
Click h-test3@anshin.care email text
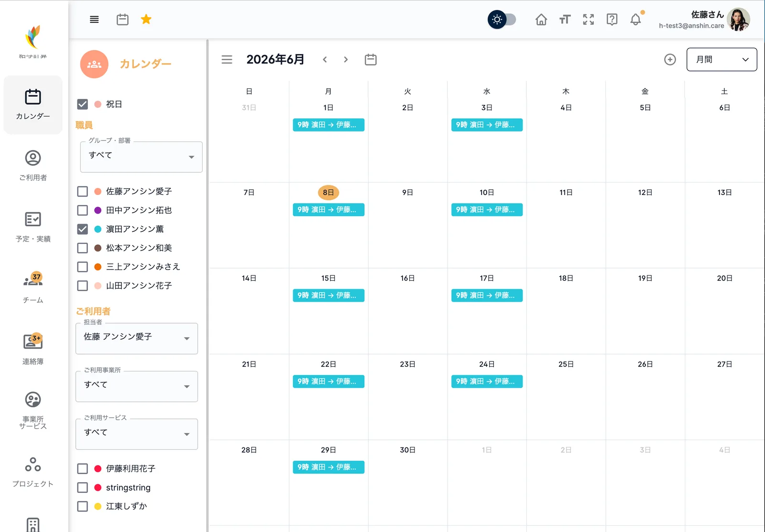click(x=691, y=26)
